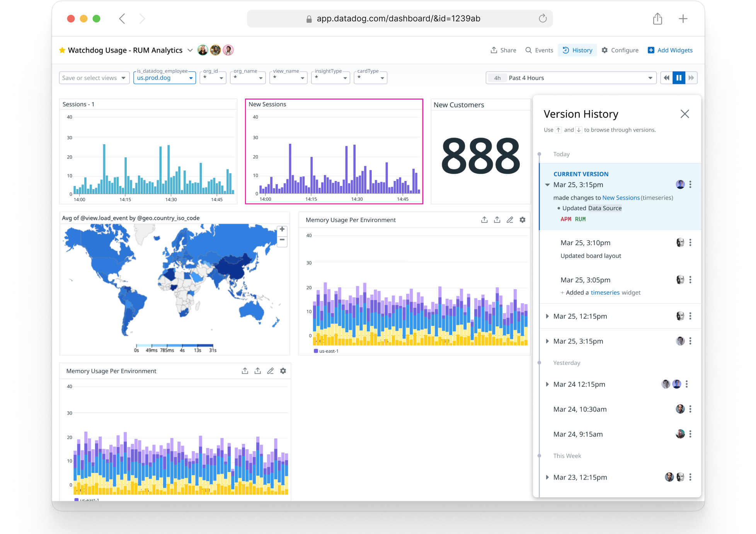The height and width of the screenshot is (534, 756).
Task: Click the map zoom out minus icon
Action: [x=282, y=240]
